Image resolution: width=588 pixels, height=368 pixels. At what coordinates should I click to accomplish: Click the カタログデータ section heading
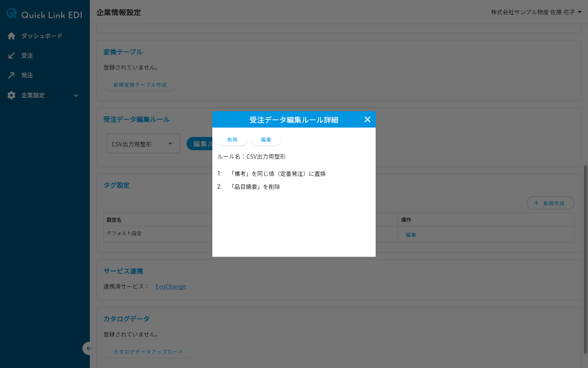click(127, 319)
